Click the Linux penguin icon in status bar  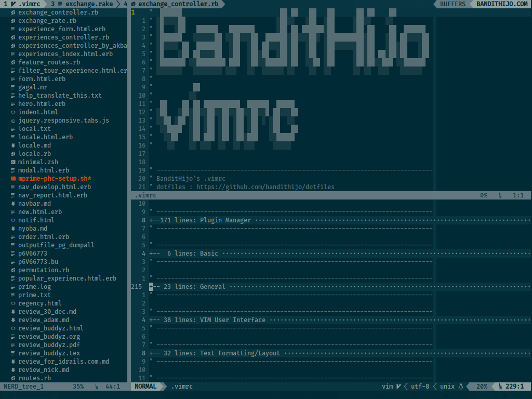pyautogui.click(x=460, y=387)
